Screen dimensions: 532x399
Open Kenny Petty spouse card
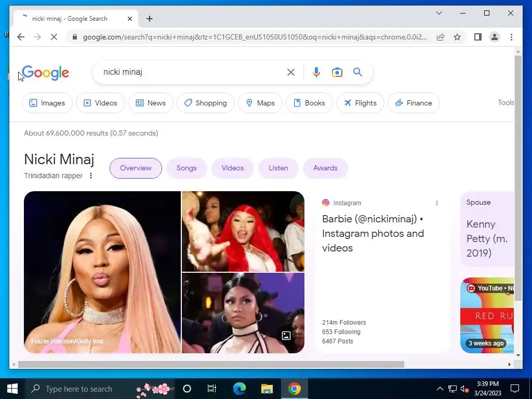point(487,229)
